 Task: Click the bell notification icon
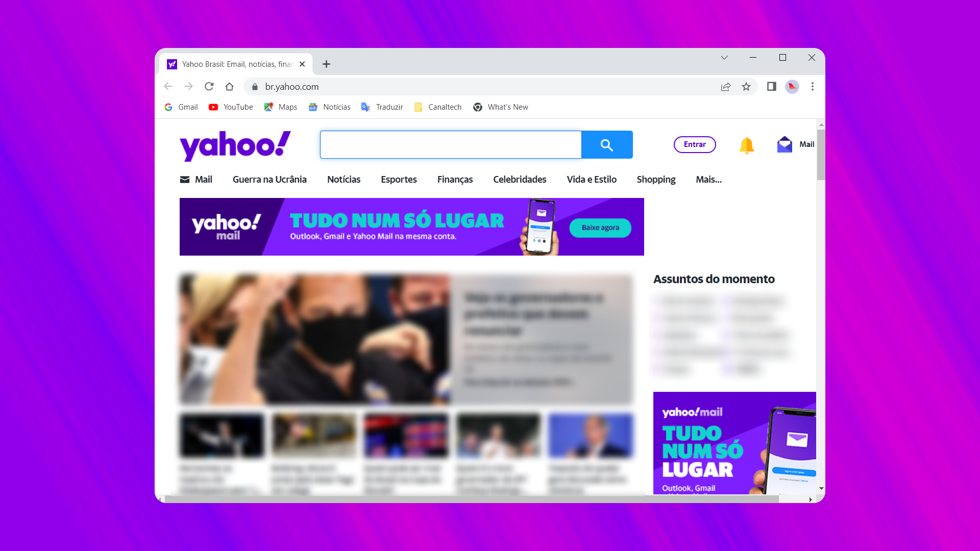pos(746,144)
